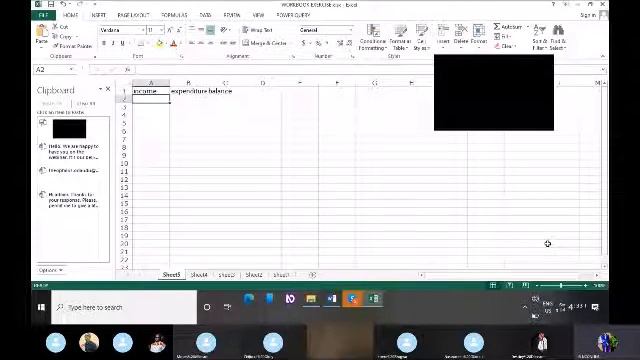Switch to the PAGE LAYOUT ribbon tab
640x360 pixels.
133,15
